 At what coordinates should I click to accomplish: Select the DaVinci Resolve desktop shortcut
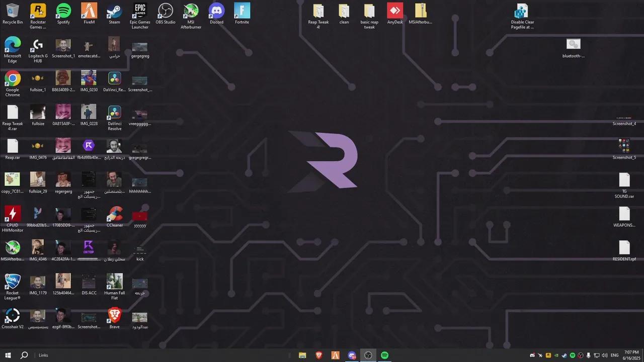point(114,118)
